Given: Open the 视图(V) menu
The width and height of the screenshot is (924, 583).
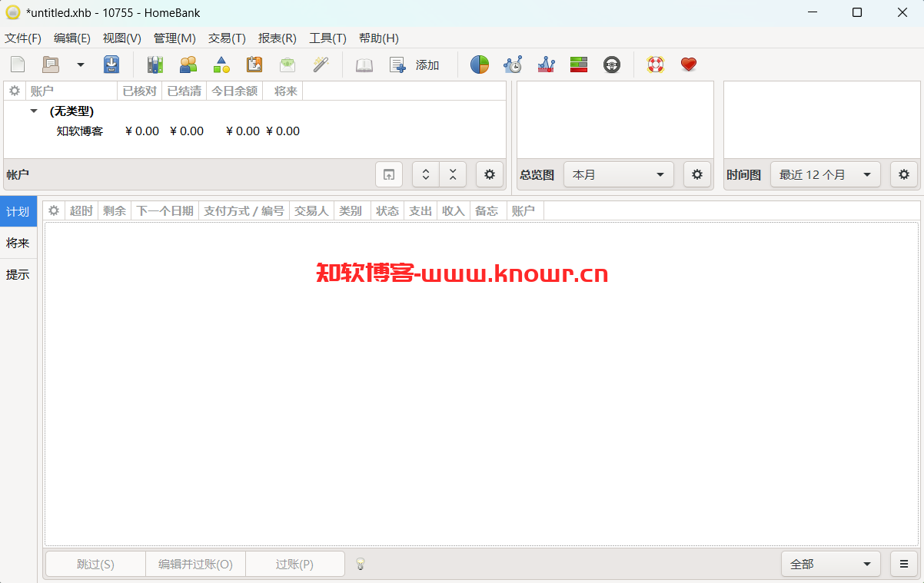Looking at the screenshot, I should [x=122, y=38].
